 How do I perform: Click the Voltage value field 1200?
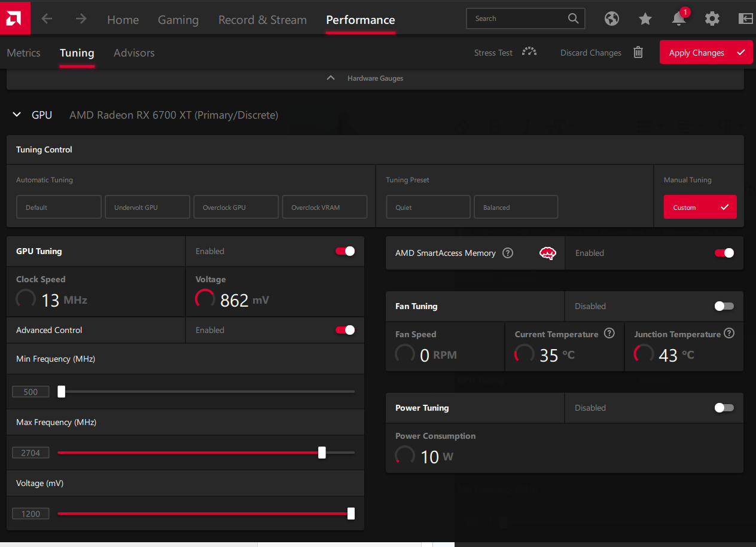point(31,514)
